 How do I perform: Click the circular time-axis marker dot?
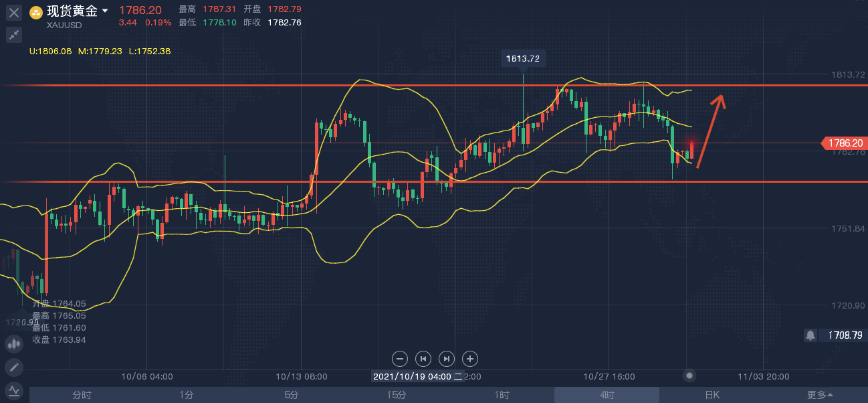click(x=689, y=376)
